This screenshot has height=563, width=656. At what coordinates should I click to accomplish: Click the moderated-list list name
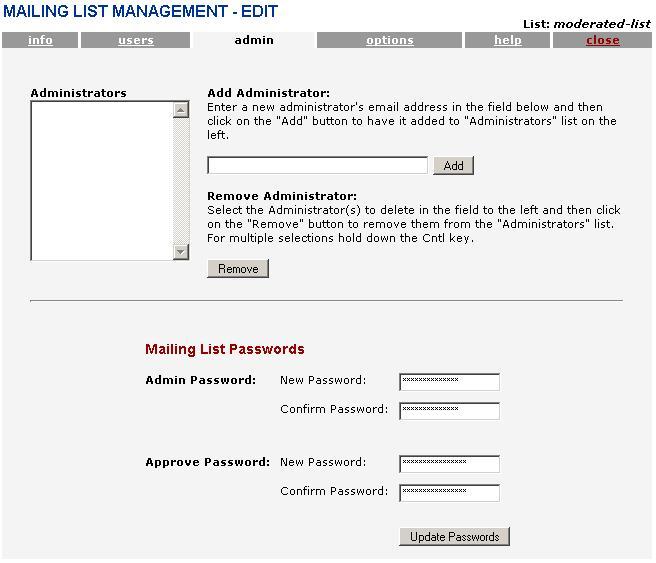[602, 24]
